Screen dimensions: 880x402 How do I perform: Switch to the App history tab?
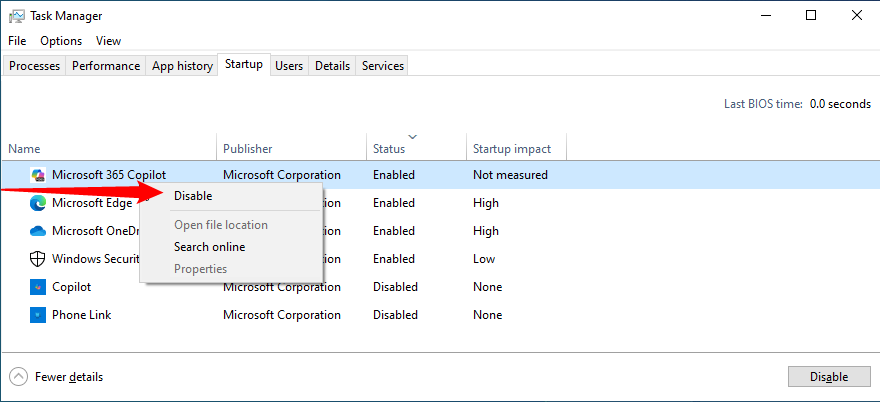pyautogui.click(x=182, y=66)
